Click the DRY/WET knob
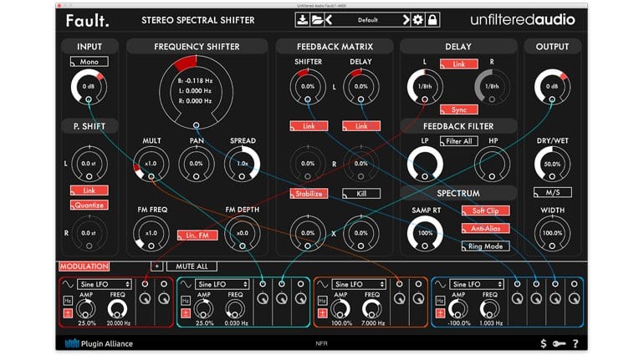The image size is (644, 355). click(x=552, y=164)
